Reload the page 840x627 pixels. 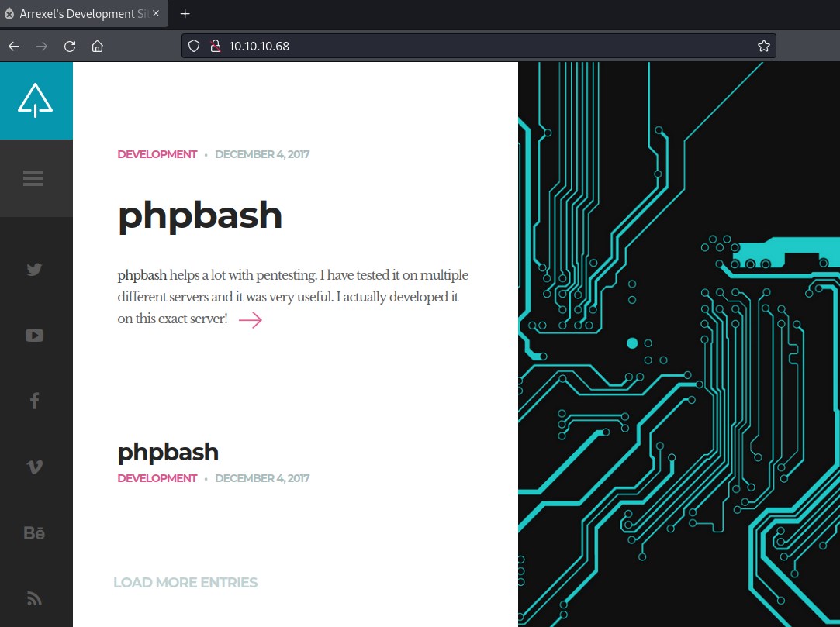pos(70,46)
